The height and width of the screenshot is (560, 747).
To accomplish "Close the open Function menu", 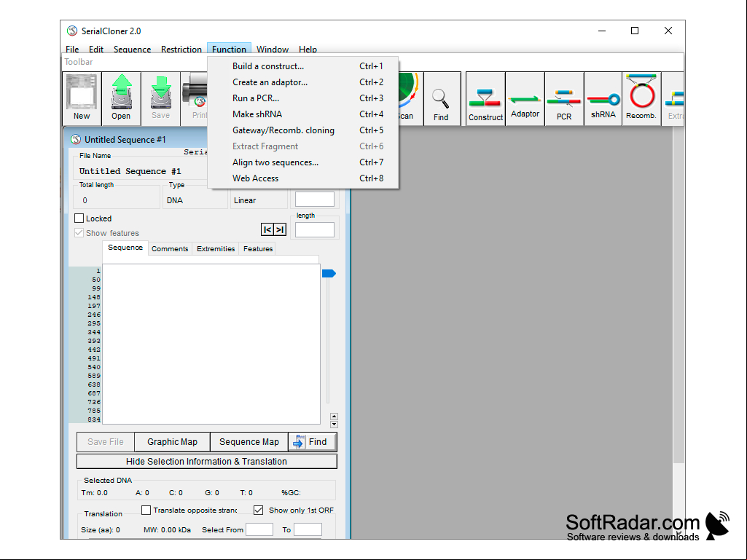I will click(x=229, y=49).
